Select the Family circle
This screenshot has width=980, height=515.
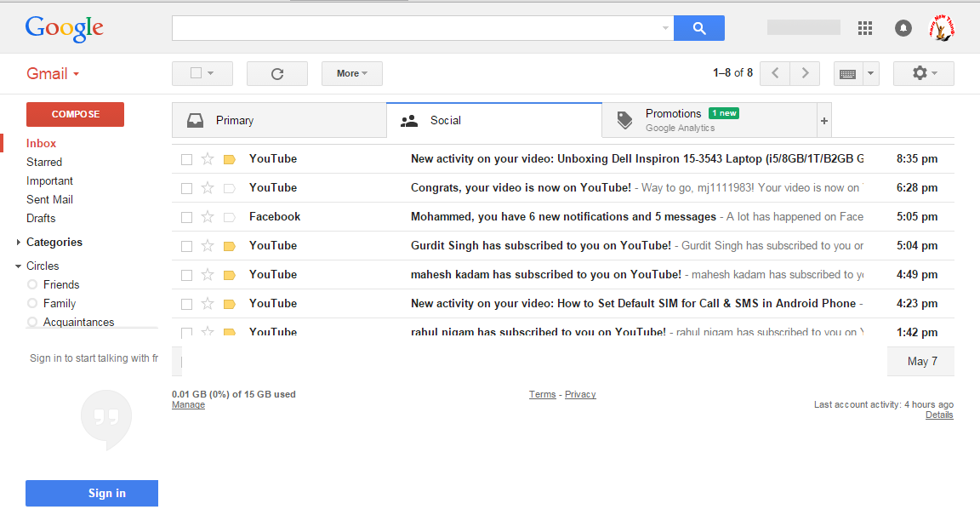(60, 304)
